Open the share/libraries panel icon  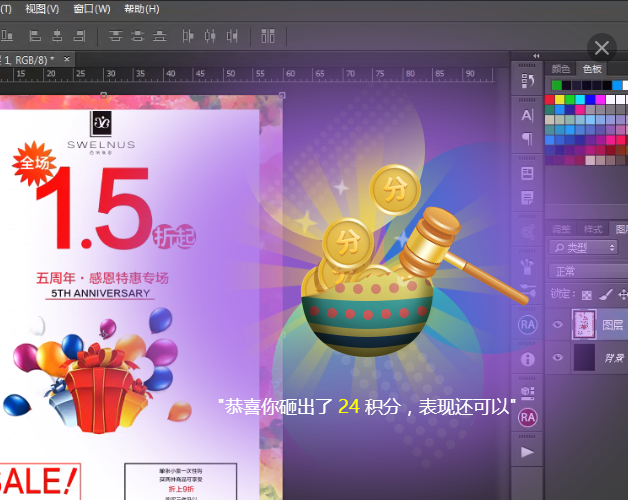coord(527,232)
